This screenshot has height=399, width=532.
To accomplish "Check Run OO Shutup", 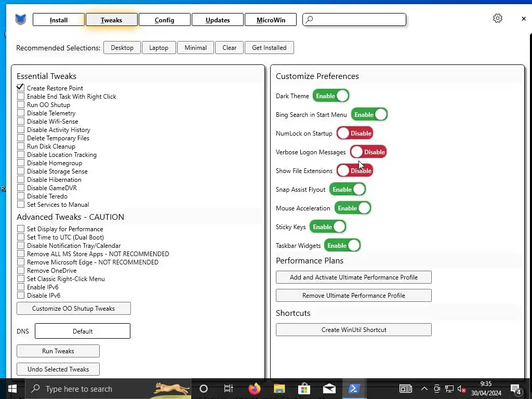I will pyautogui.click(x=21, y=104).
